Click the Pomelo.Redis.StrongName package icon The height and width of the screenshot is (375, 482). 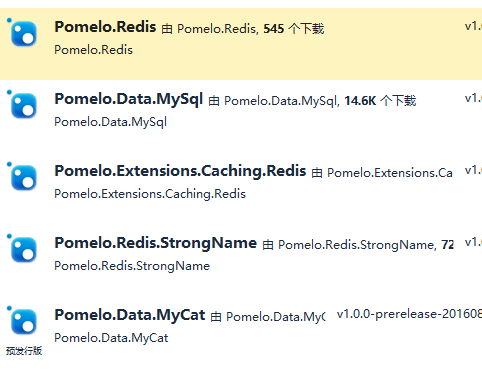pyautogui.click(x=24, y=250)
